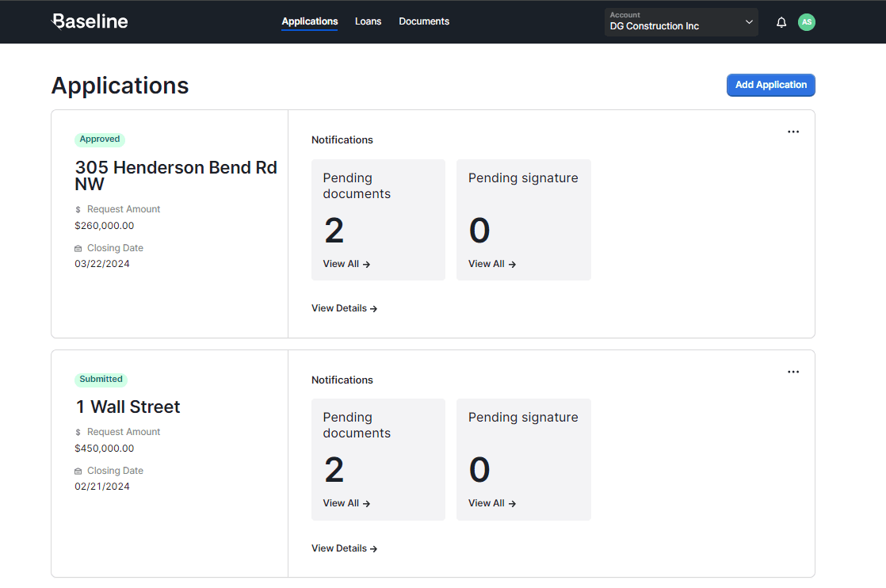Click the Approved status badge

point(100,139)
